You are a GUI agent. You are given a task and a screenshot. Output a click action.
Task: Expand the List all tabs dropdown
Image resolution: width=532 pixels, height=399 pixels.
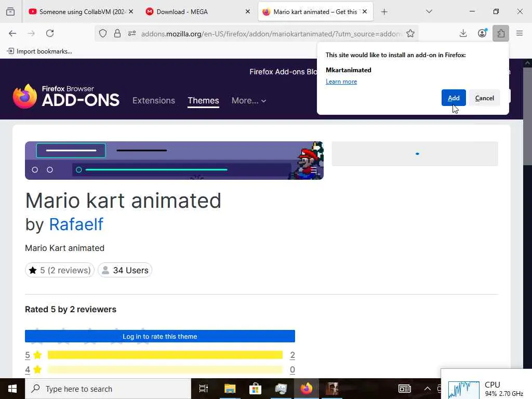pyautogui.click(x=429, y=12)
